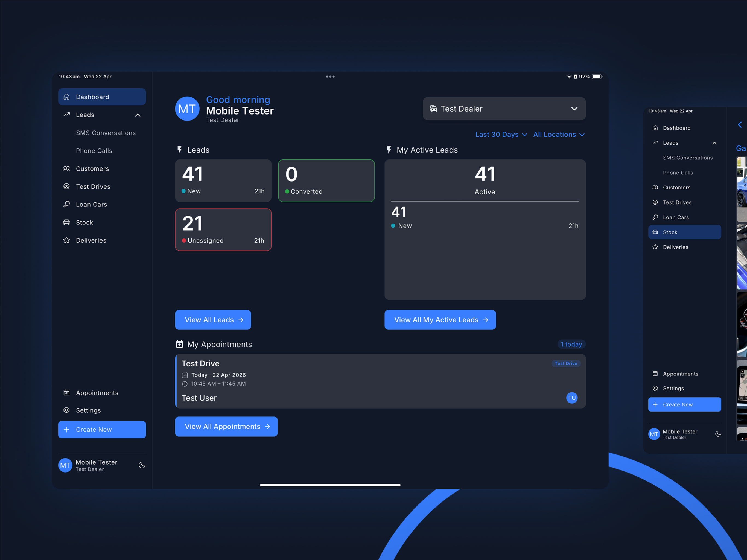Click the clock icon on appointment card

coord(185,384)
